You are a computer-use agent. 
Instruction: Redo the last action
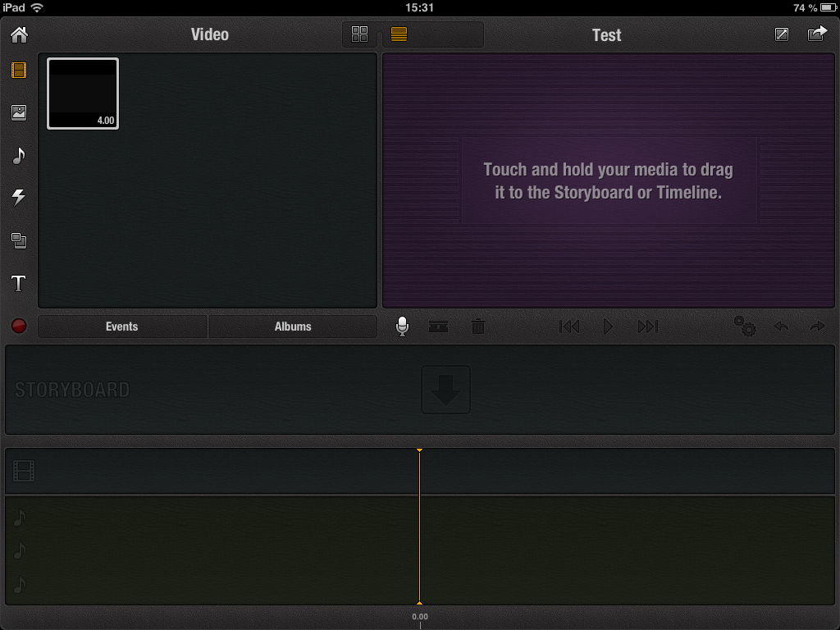(818, 326)
